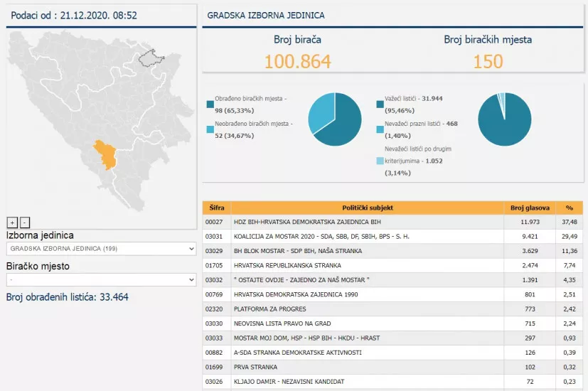Click the valid ballots pie chart
This screenshot has width=588, height=391.
coord(504,119)
